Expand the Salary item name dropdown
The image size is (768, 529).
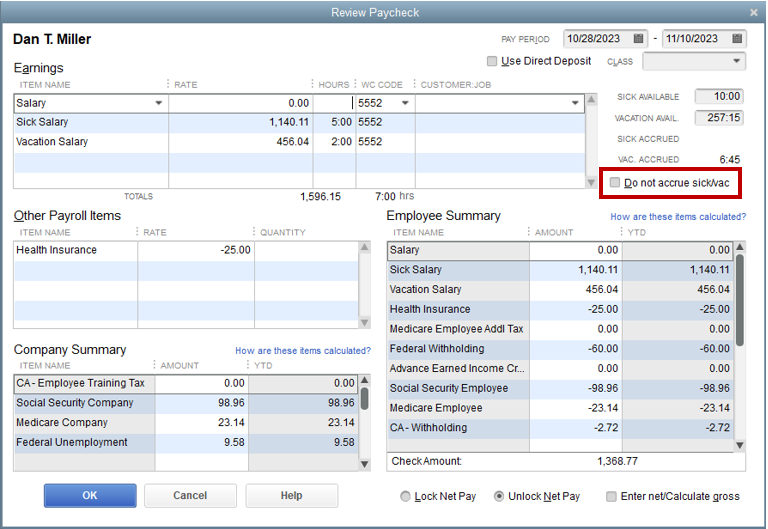[159, 103]
